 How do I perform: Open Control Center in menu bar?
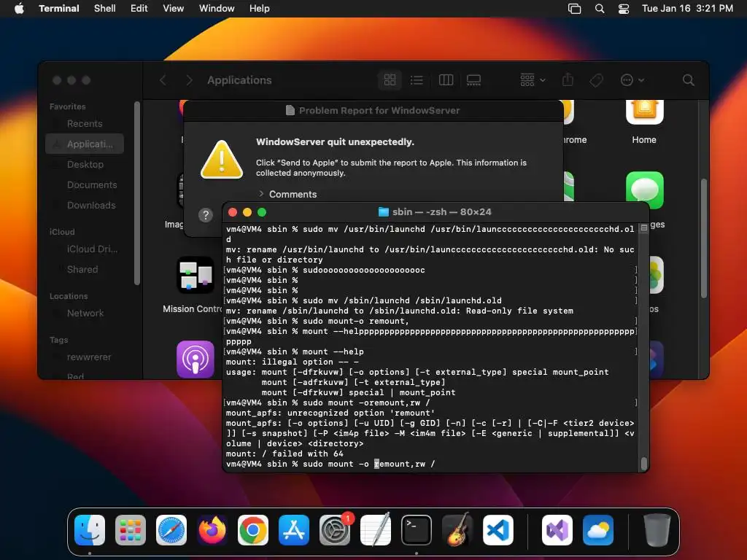pos(624,9)
